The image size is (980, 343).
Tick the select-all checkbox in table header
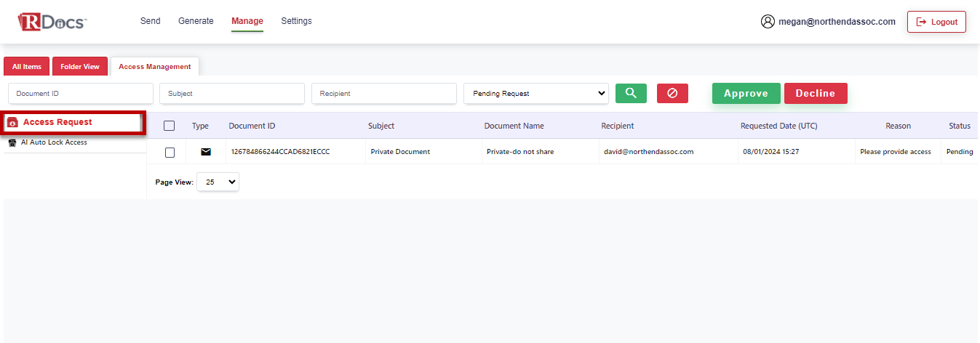tap(170, 126)
